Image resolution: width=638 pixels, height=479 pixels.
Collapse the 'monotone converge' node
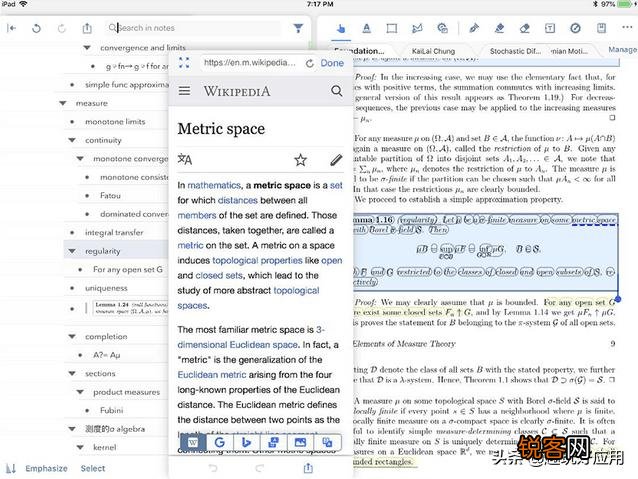pos(80,158)
